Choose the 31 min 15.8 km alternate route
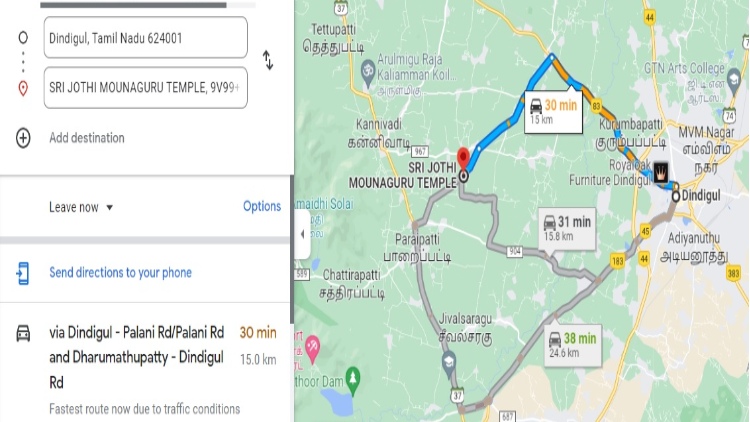 point(567,229)
